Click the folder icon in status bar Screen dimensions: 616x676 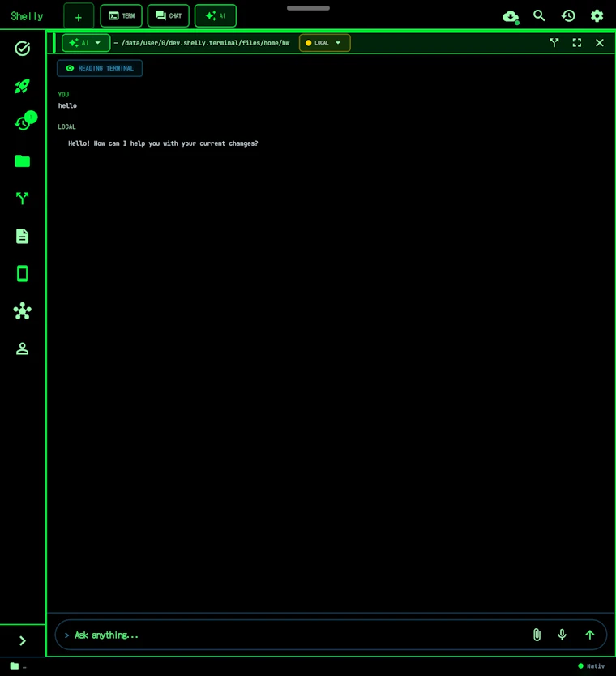click(x=15, y=666)
